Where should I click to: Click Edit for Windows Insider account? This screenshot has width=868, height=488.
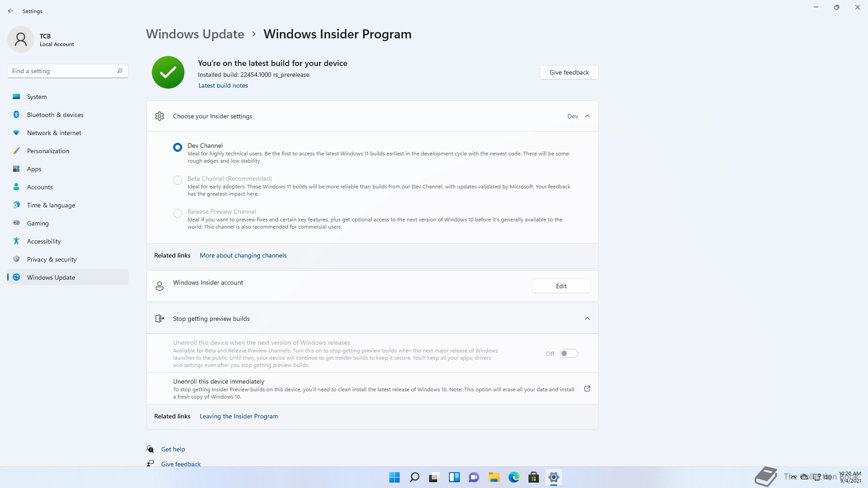pyautogui.click(x=561, y=286)
